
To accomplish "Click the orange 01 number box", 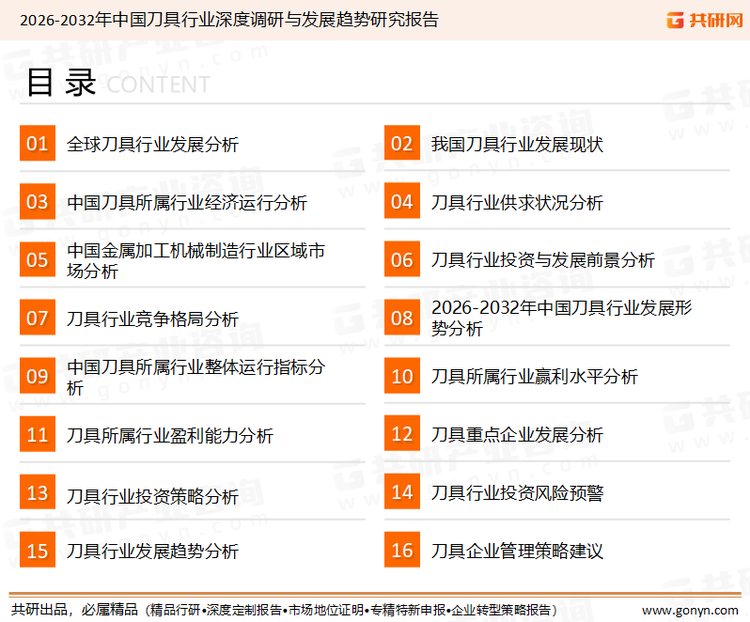I will pos(37,143).
